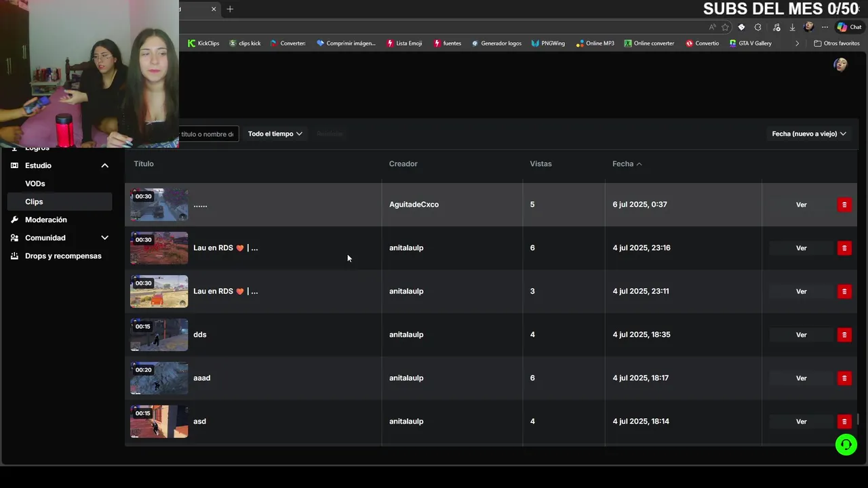Open the browser downloads icon
Image resolution: width=868 pixels, height=488 pixels.
coord(792,27)
